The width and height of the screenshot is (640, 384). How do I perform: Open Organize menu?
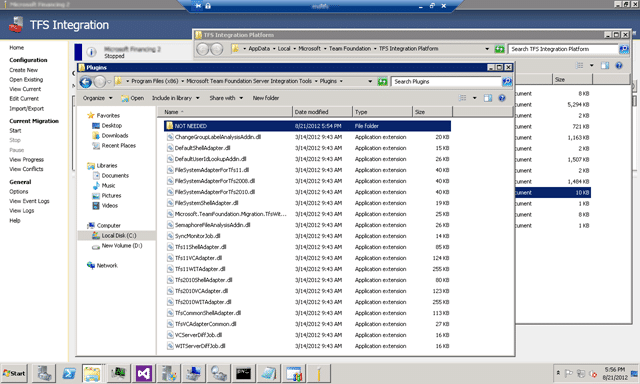pos(98,98)
